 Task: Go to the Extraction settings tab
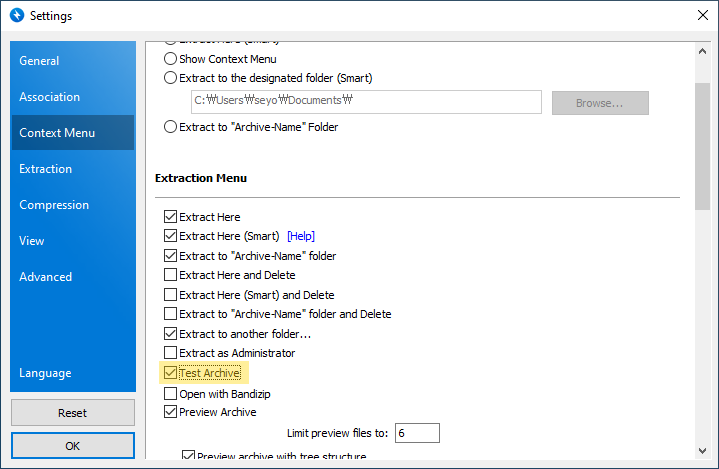(46, 169)
